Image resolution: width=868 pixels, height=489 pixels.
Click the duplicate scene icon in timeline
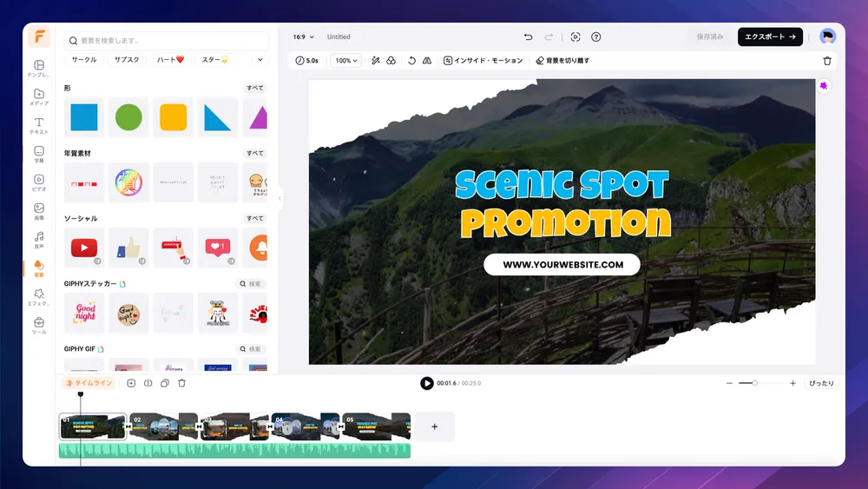pos(164,383)
